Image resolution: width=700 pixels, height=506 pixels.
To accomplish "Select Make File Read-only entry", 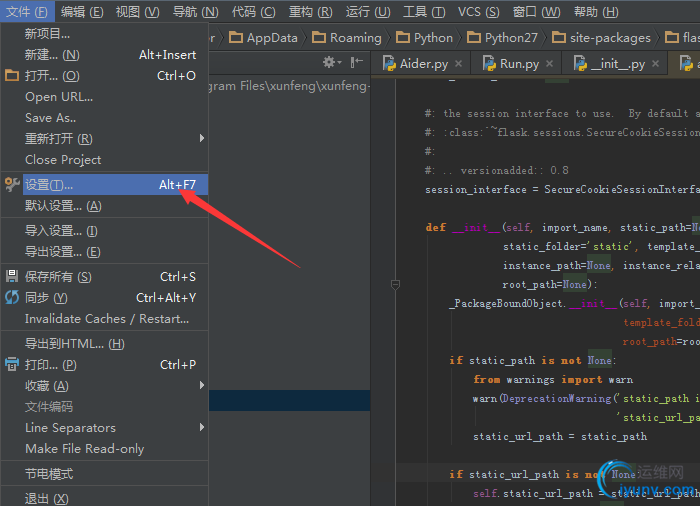I will click(104, 448).
